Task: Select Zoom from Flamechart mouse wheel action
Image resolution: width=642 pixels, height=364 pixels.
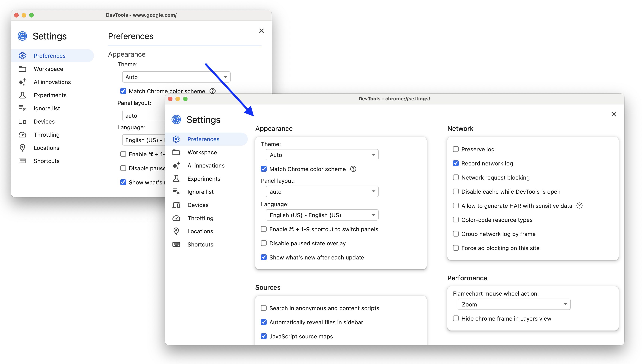Action: [x=513, y=304]
